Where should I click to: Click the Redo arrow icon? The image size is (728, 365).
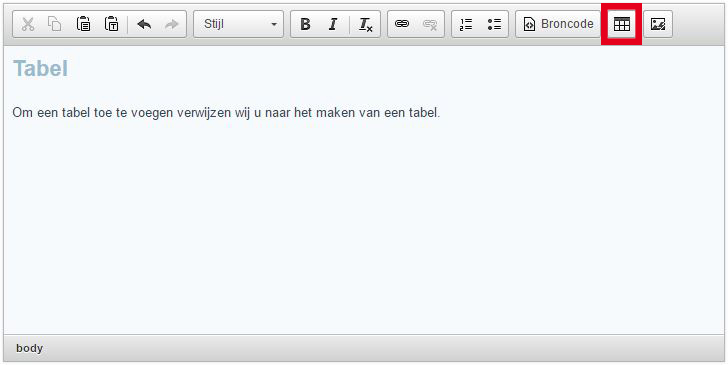172,24
